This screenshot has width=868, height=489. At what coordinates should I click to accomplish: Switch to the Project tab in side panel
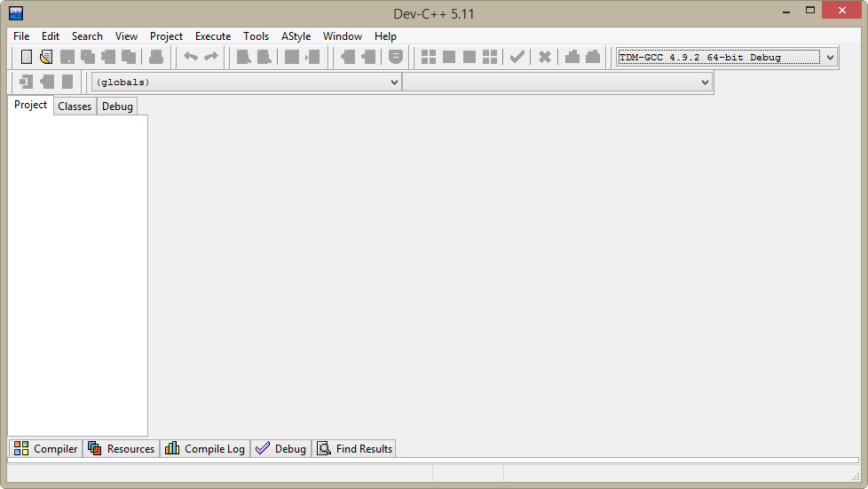(x=30, y=105)
